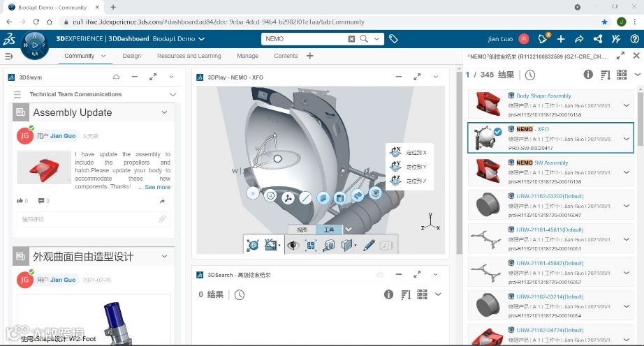Maximize the 3DPlay widget
Image resolution: width=644 pixels, height=346 pixels.
[x=417, y=77]
